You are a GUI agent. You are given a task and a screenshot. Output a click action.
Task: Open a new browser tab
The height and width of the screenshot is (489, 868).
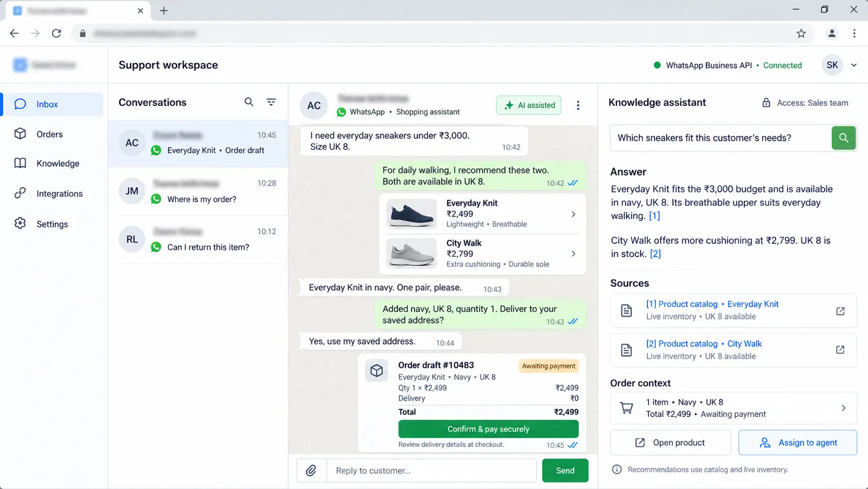164,10
